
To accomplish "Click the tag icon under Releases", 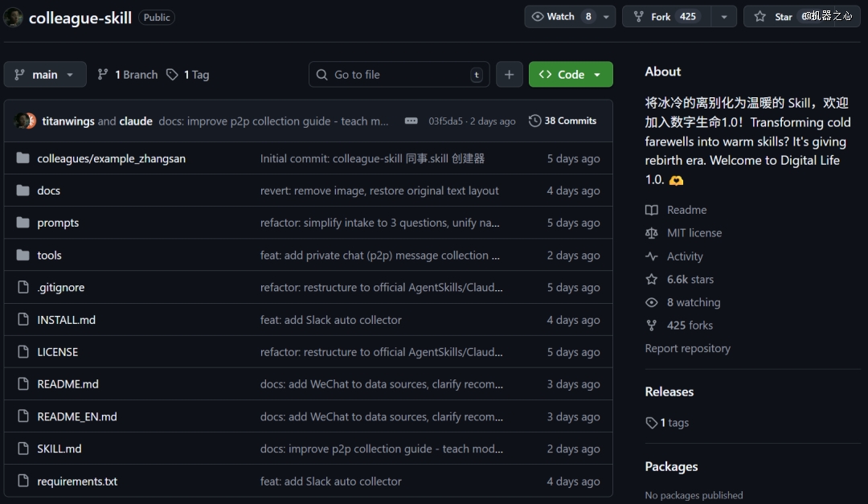I will pyautogui.click(x=651, y=423).
